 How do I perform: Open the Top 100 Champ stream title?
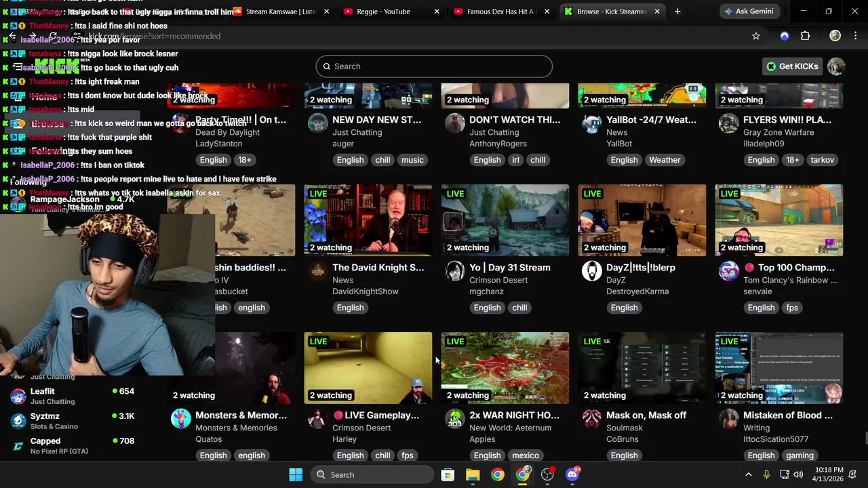click(789, 268)
